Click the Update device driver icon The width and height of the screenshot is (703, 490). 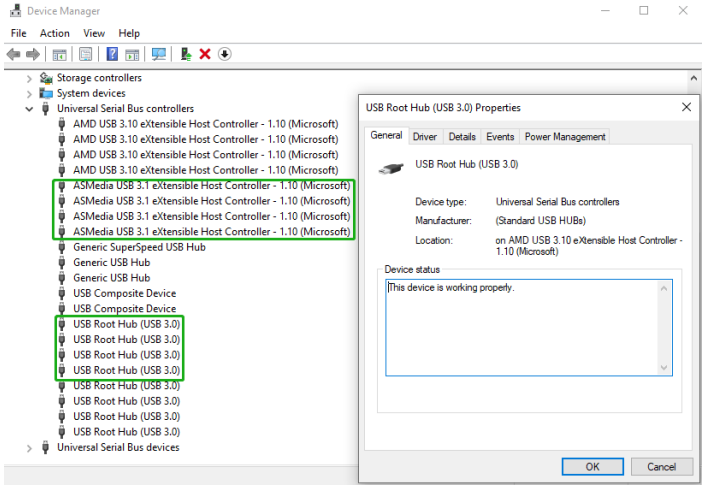pos(186,54)
